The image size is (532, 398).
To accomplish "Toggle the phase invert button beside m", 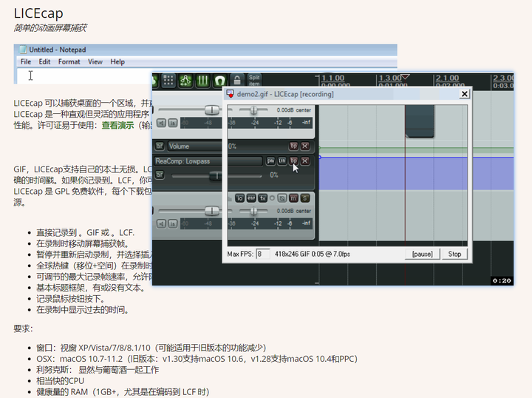I will pyautogui.click(x=282, y=198).
